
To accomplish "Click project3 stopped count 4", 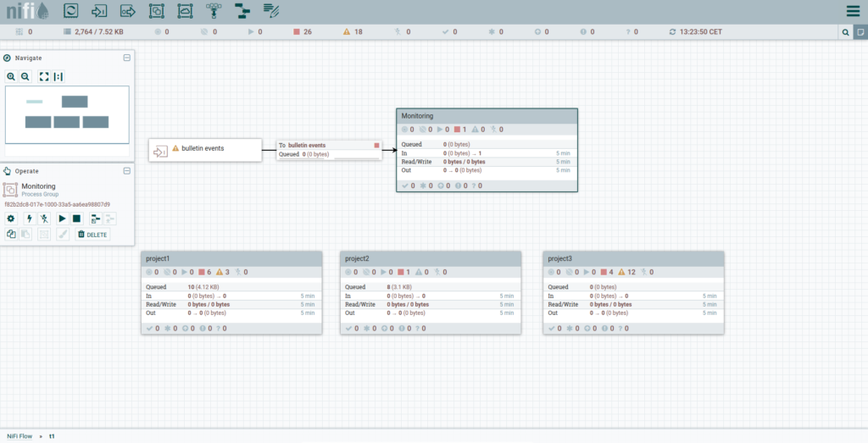I will [x=607, y=272].
